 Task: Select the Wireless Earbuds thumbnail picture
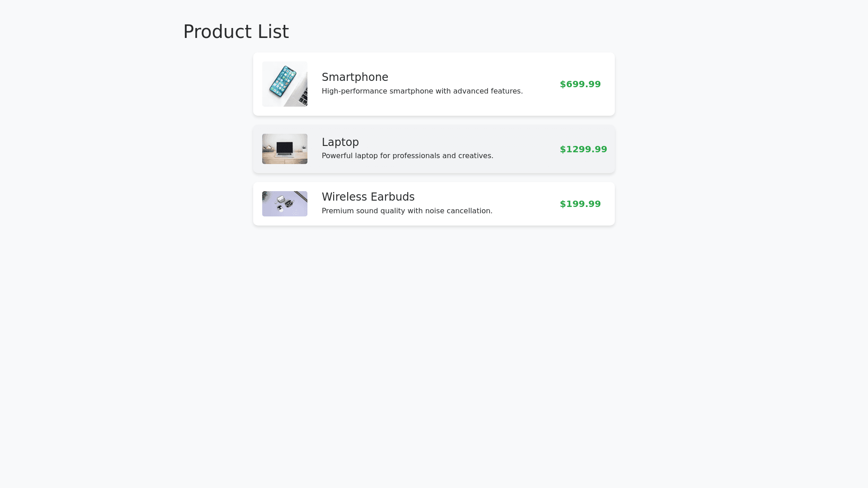pyautogui.click(x=285, y=204)
